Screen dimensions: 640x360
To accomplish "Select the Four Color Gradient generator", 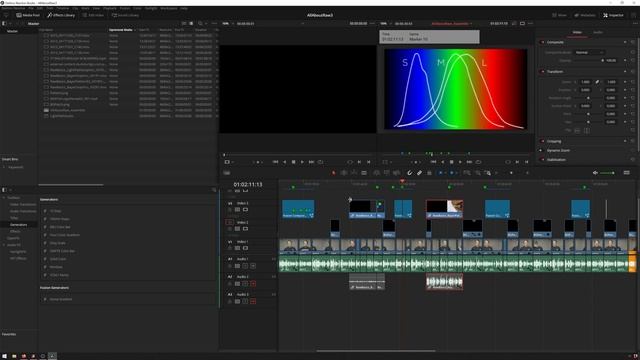I will (64, 235).
